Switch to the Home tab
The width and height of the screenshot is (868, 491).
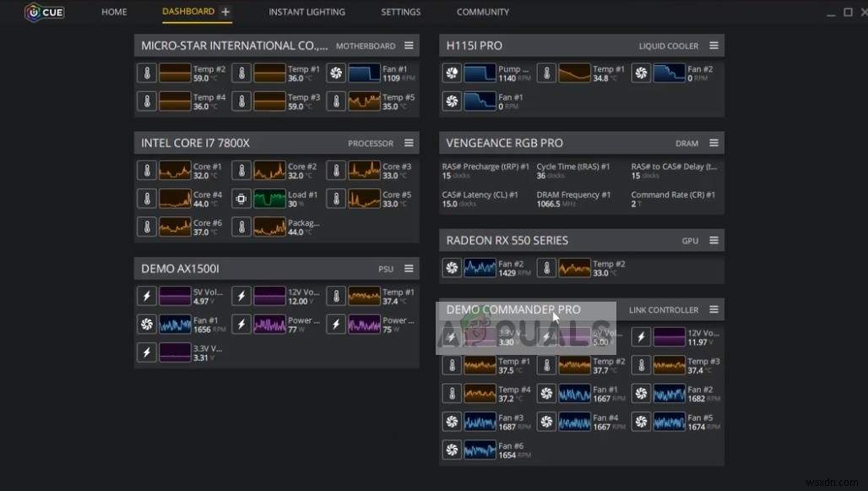(x=114, y=12)
